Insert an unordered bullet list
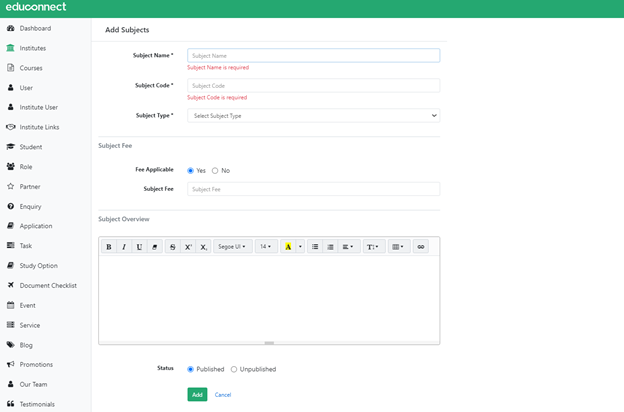Viewport: 624px width, 412px height. point(315,247)
